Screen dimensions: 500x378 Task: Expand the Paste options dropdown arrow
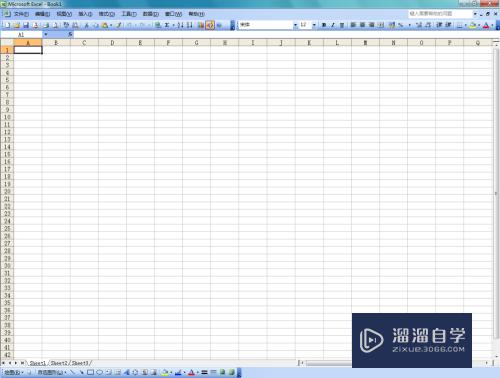[111, 25]
